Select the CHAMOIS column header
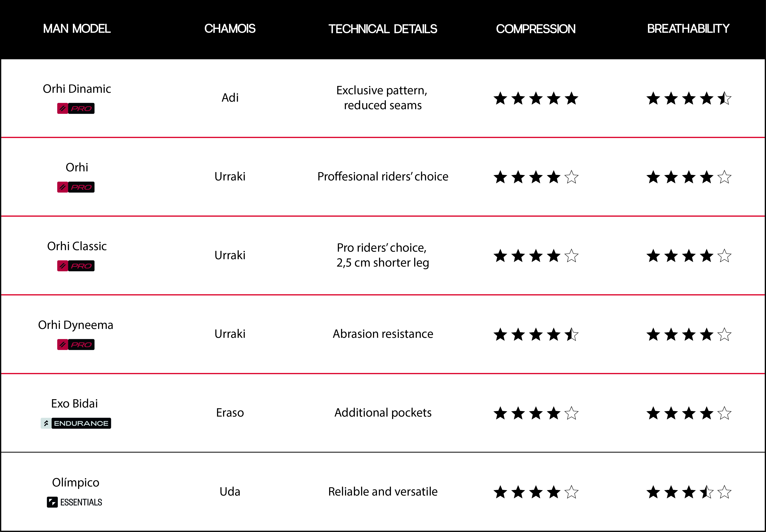The height and width of the screenshot is (532, 766). [x=230, y=29]
